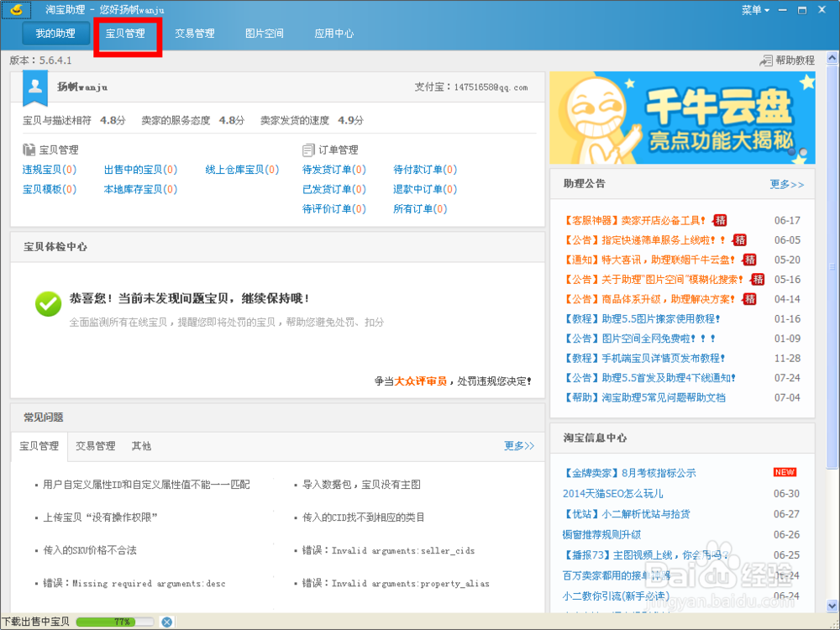Viewport: 840px width, 630px height.
Task: Cancel the download with the blue X icon
Action: (167, 622)
